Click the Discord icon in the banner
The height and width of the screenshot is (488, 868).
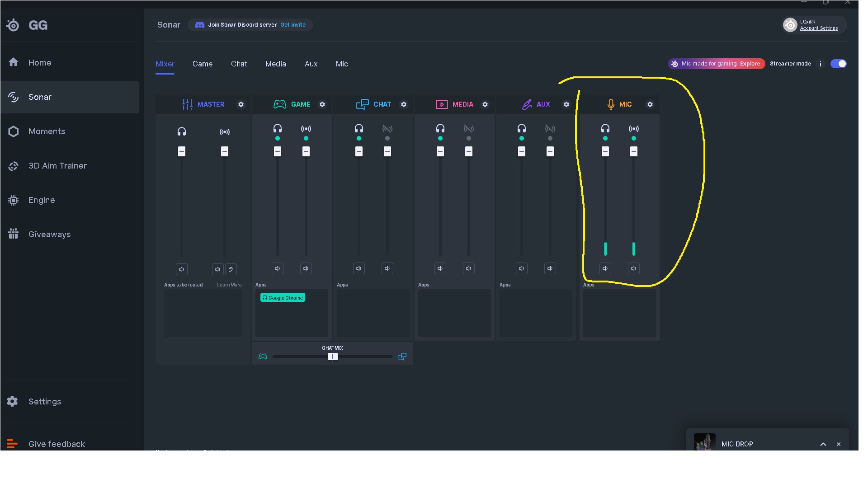(x=199, y=25)
